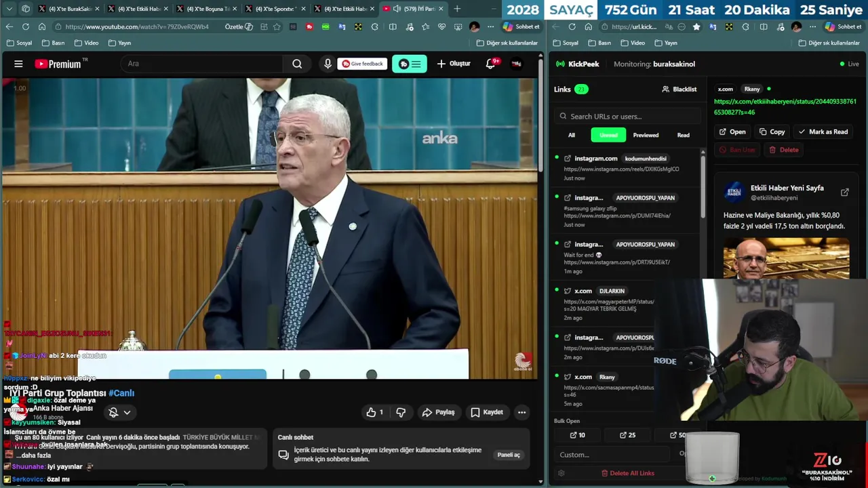Click 'Search URLs or users' field
This screenshot has height=488, width=868.
[x=627, y=116]
